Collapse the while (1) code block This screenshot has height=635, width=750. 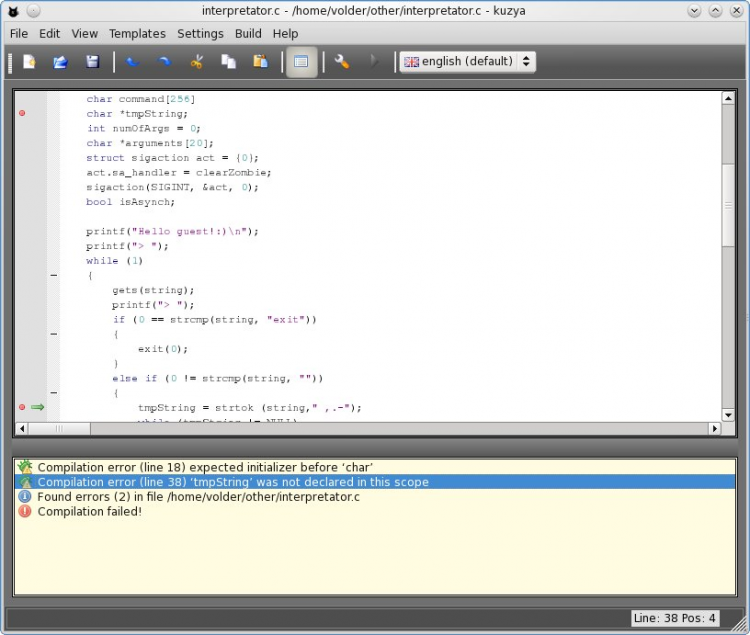coord(53,275)
